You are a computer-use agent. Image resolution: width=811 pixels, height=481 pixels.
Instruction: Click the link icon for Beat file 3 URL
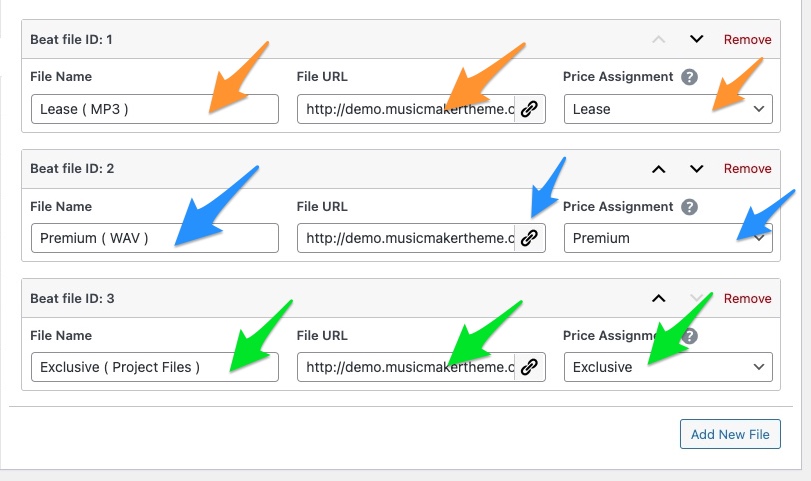530,367
